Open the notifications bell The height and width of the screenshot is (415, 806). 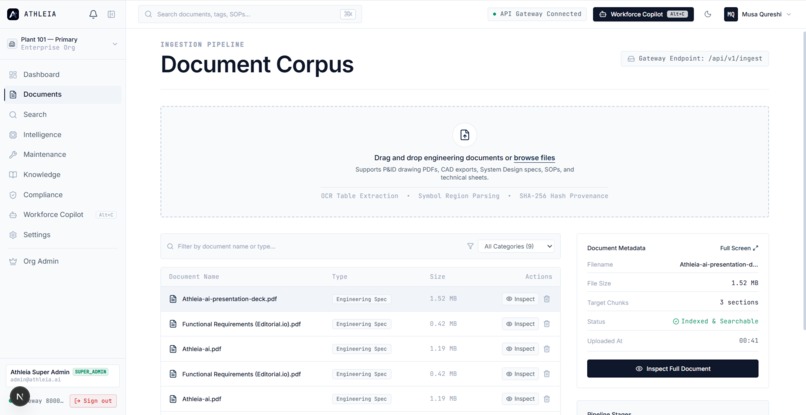pyautogui.click(x=93, y=14)
